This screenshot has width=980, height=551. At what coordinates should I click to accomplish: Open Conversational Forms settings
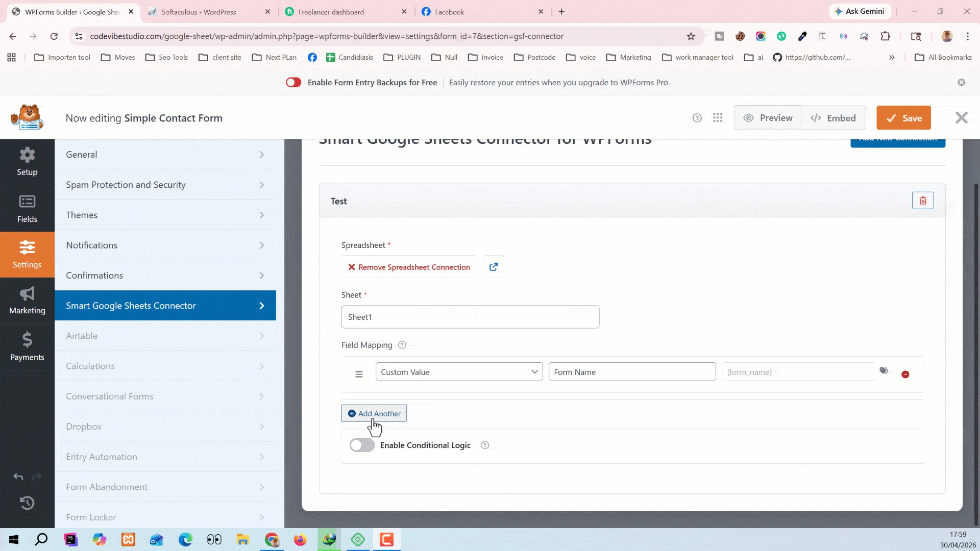pos(165,396)
